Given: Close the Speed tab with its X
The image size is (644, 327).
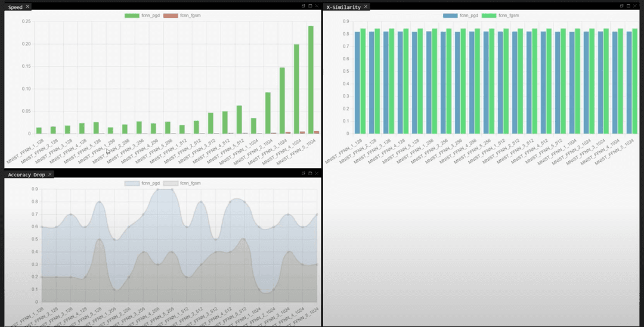Looking at the screenshot, I should tap(27, 7).
